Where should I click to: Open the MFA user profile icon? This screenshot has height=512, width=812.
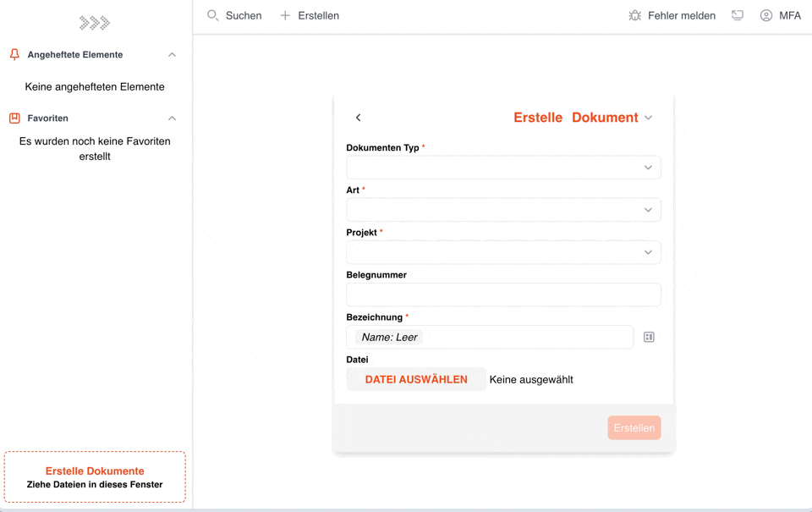[766, 15]
